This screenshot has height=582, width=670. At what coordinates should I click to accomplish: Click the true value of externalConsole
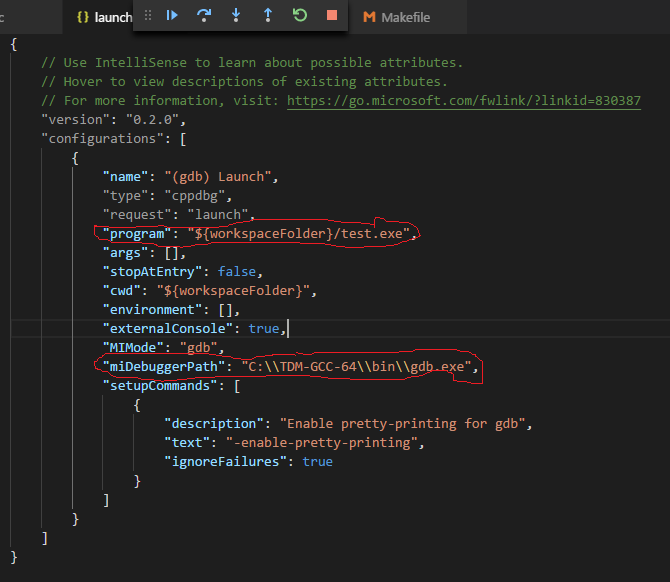point(264,329)
